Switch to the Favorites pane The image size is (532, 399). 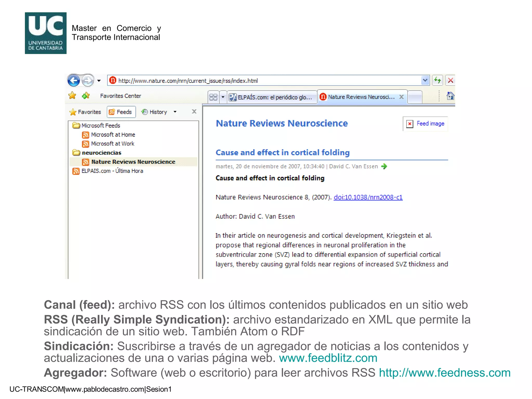pyautogui.click(x=85, y=112)
